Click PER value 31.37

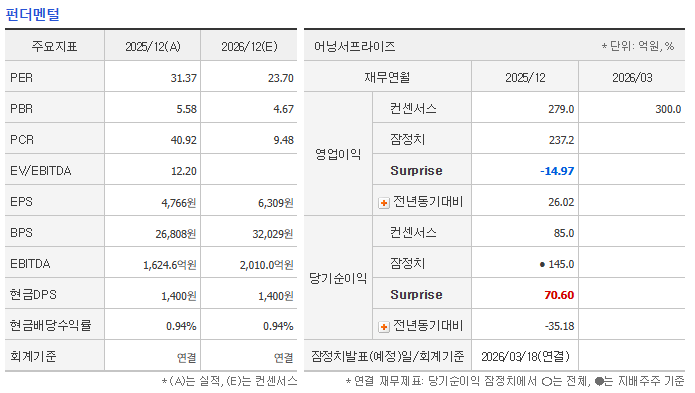pos(184,78)
